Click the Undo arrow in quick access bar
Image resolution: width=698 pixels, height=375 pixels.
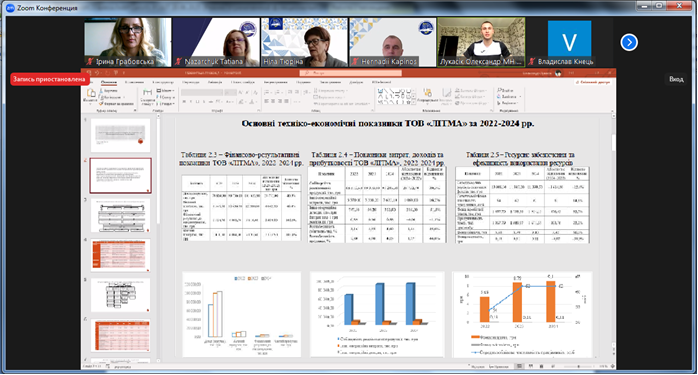coord(97,73)
